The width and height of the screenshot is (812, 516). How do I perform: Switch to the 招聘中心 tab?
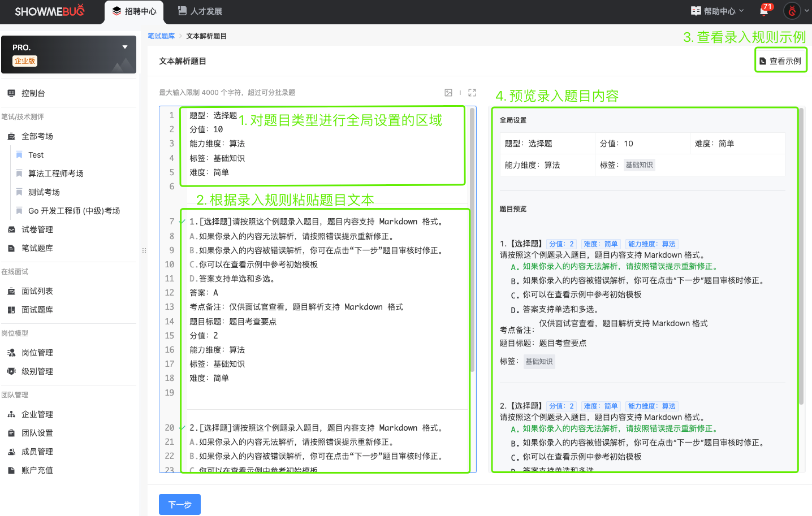tap(134, 11)
